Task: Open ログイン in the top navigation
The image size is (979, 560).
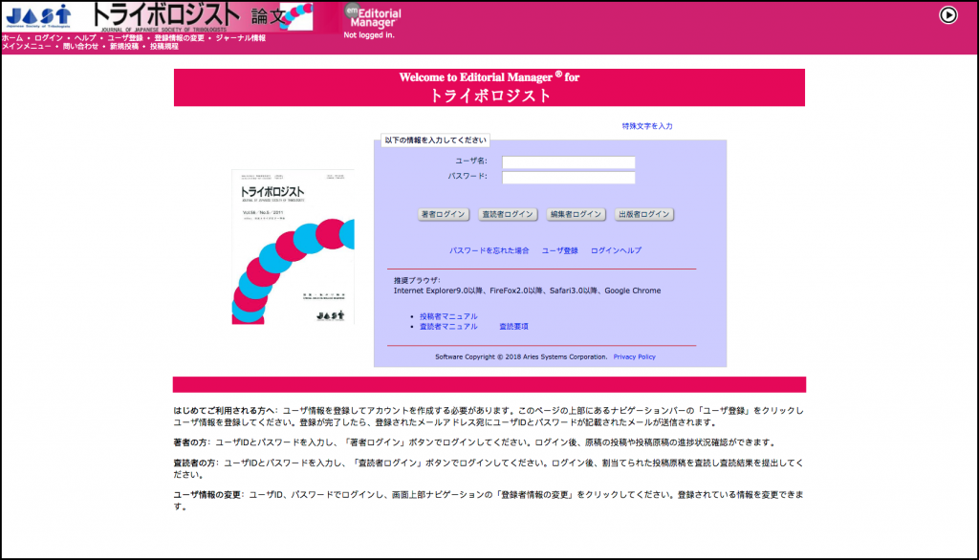Action: click(x=49, y=38)
